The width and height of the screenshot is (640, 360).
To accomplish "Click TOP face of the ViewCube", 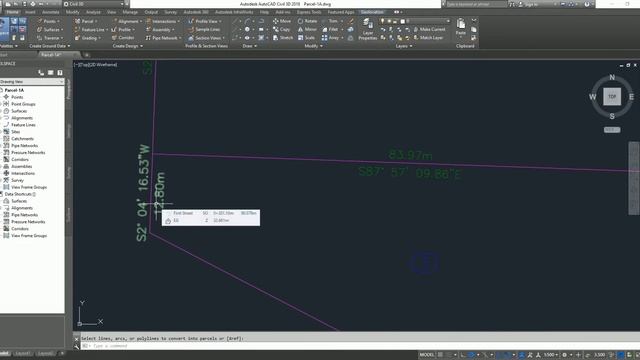I will coord(612,97).
